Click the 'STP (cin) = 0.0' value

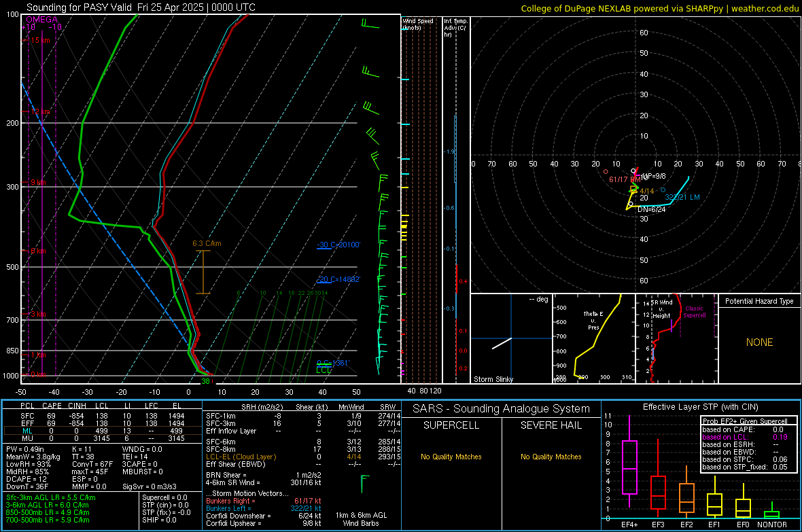click(x=165, y=505)
